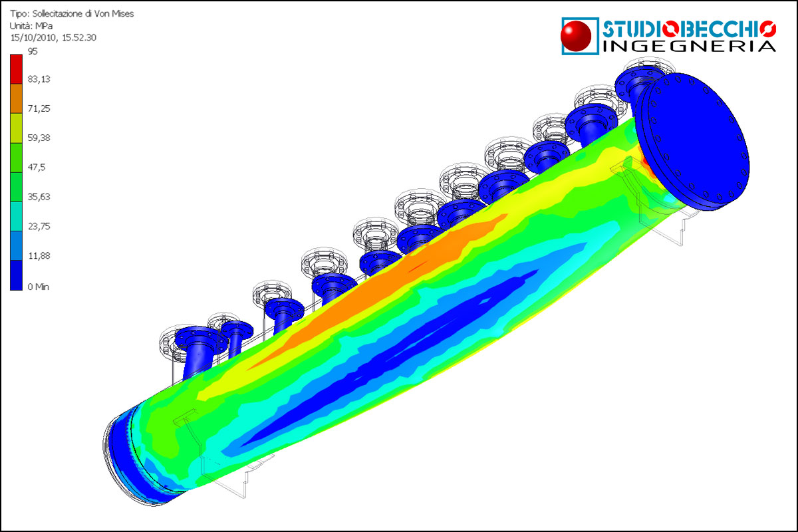Click the orange band below 83,13
Viewport: 798px width, 532px height.
click(17, 98)
